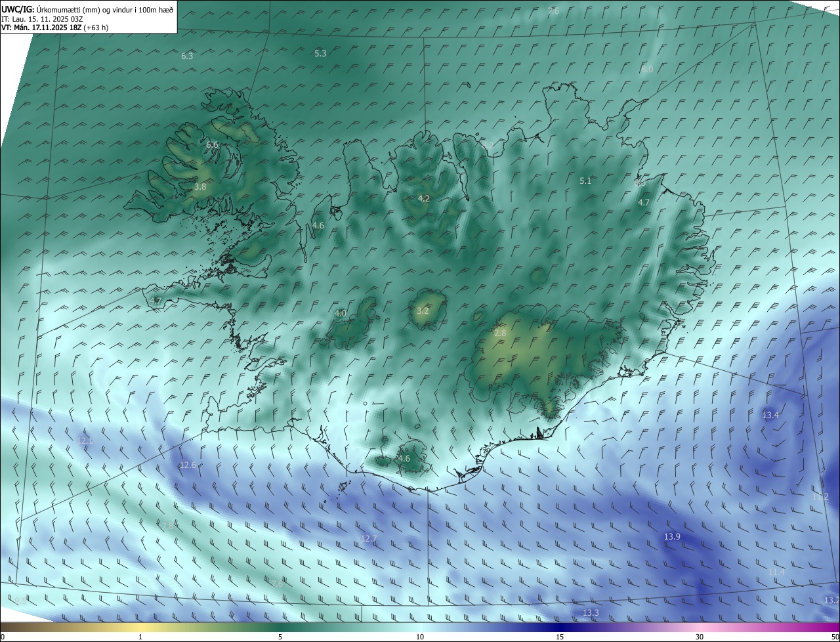Click the 5.1 value in northeast Iceland

585,181
